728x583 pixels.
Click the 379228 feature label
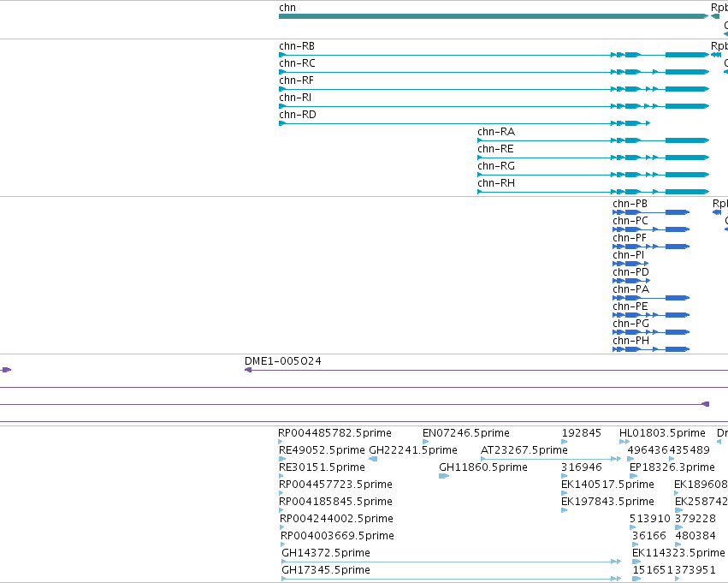695,520
